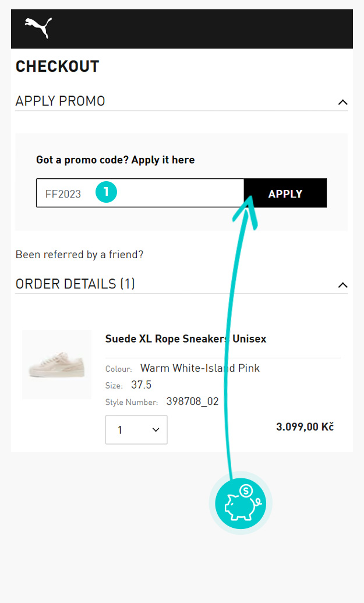The image size is (364, 603).
Task: Click the style number 398708_02
Action: pyautogui.click(x=192, y=401)
